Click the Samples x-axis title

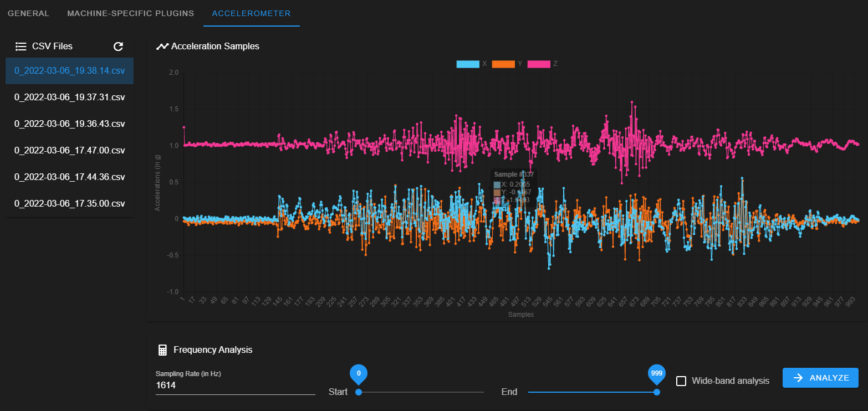tap(521, 315)
